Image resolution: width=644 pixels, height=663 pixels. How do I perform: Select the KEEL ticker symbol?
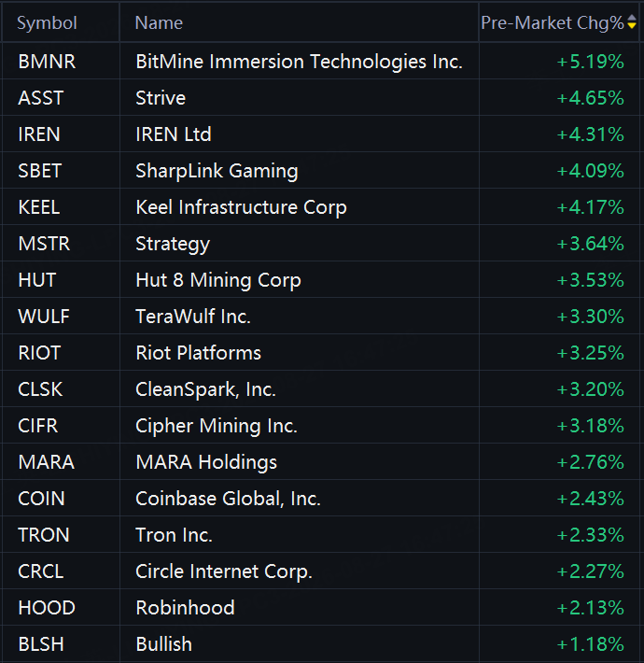click(39, 207)
